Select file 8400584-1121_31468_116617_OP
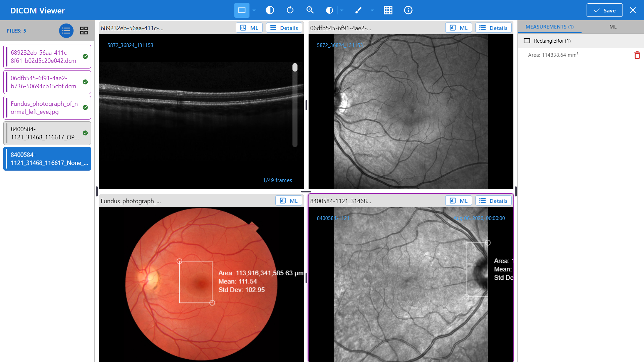Viewport: 644px width, 362px height. 47,133
